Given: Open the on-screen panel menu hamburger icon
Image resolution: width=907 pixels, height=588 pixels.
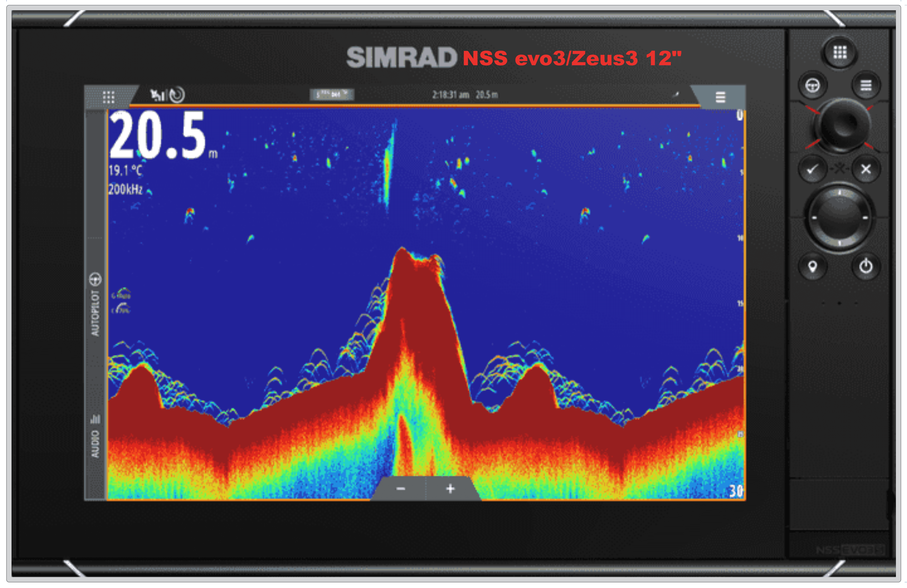Looking at the screenshot, I should tap(720, 97).
